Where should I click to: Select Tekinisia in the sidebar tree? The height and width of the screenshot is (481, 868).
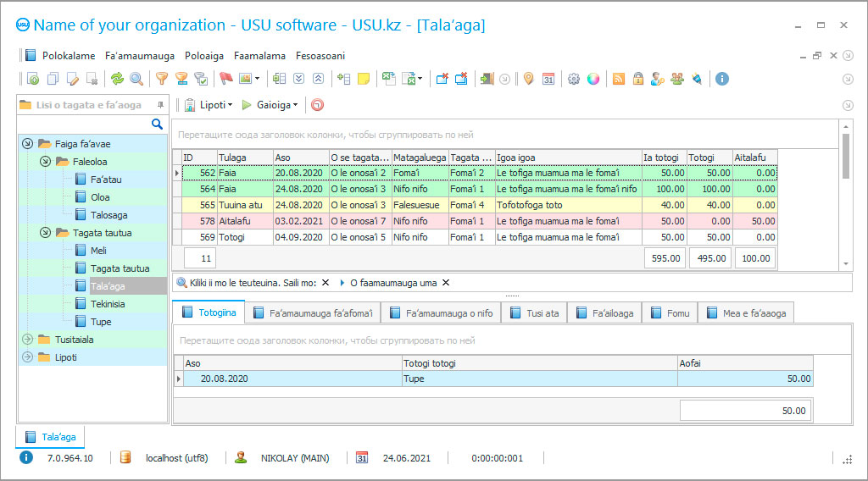click(108, 304)
